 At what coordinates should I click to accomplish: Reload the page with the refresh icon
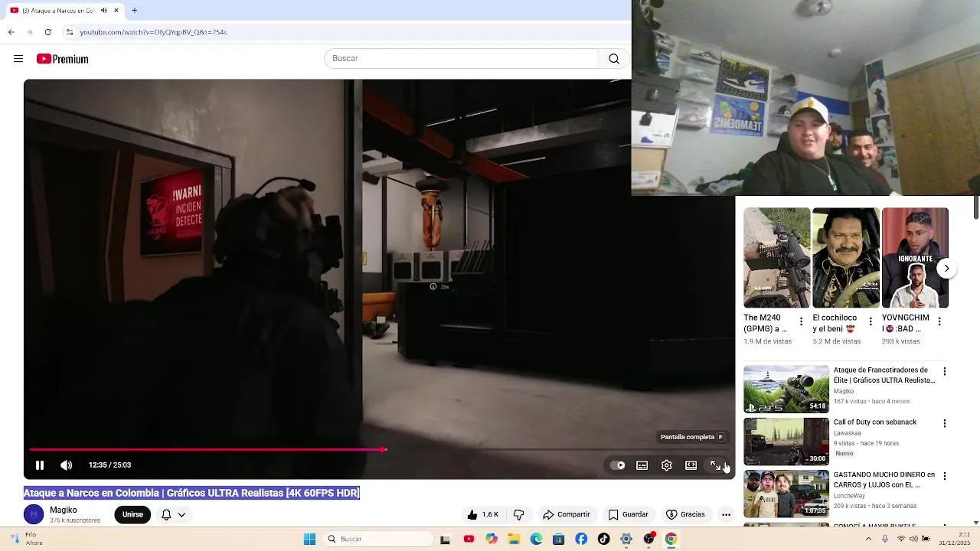point(47,32)
